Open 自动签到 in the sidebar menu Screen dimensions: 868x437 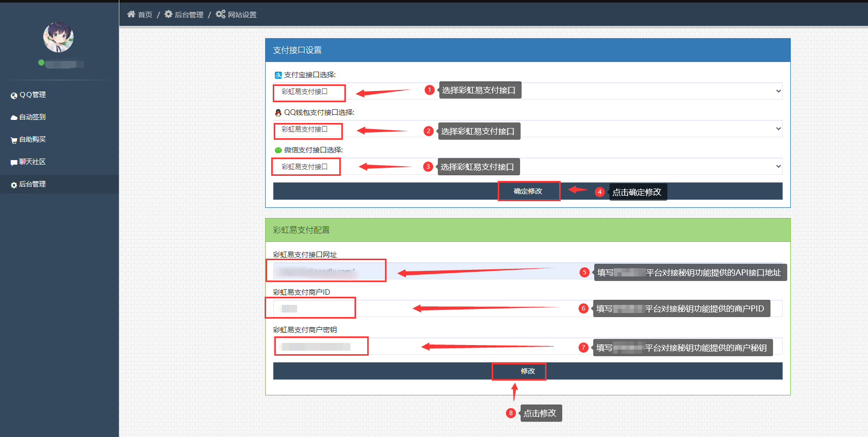[x=33, y=117]
